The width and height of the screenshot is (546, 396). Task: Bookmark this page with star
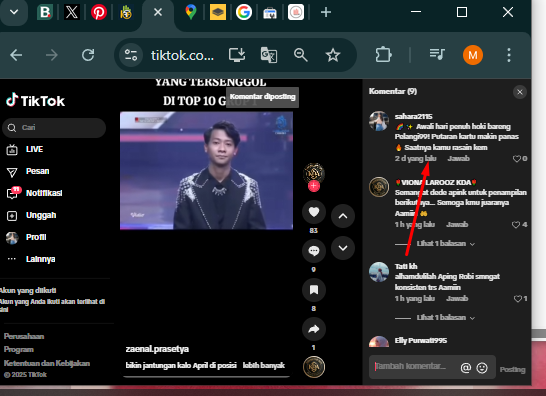[x=333, y=55]
